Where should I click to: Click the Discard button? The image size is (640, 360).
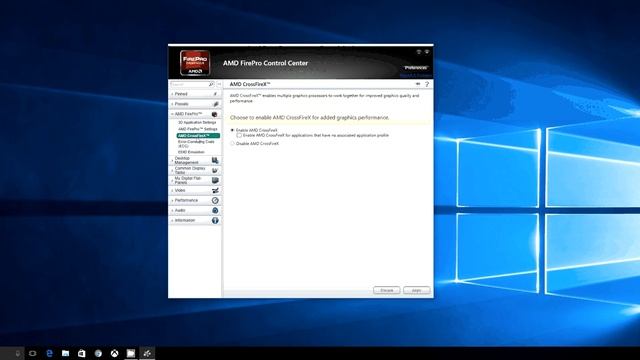[387, 290]
